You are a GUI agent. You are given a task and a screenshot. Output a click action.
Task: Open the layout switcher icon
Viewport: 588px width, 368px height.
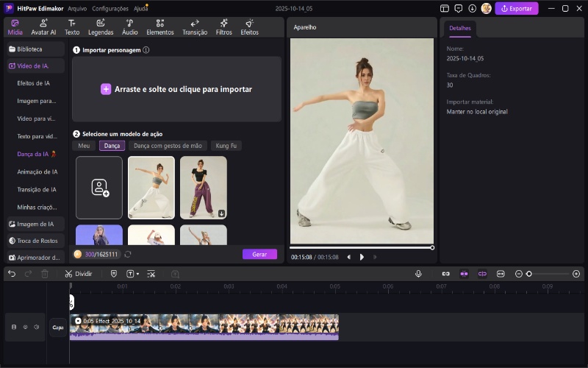pos(444,9)
